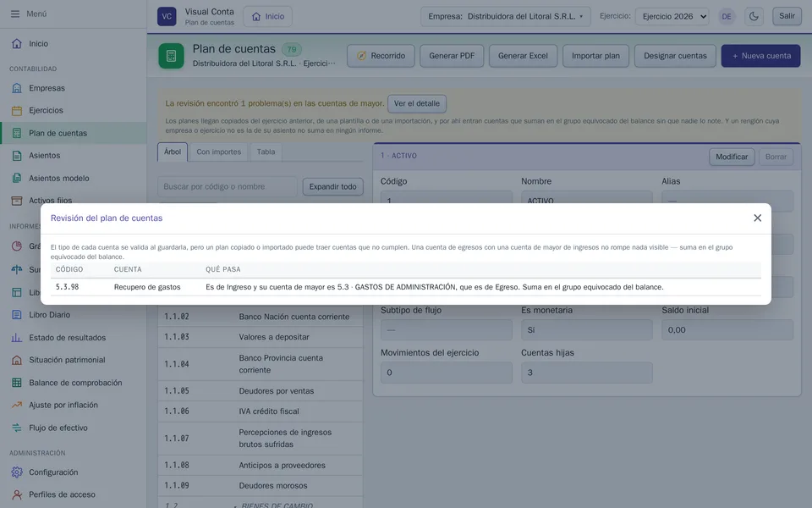Click the Generar Excel button

(523, 56)
